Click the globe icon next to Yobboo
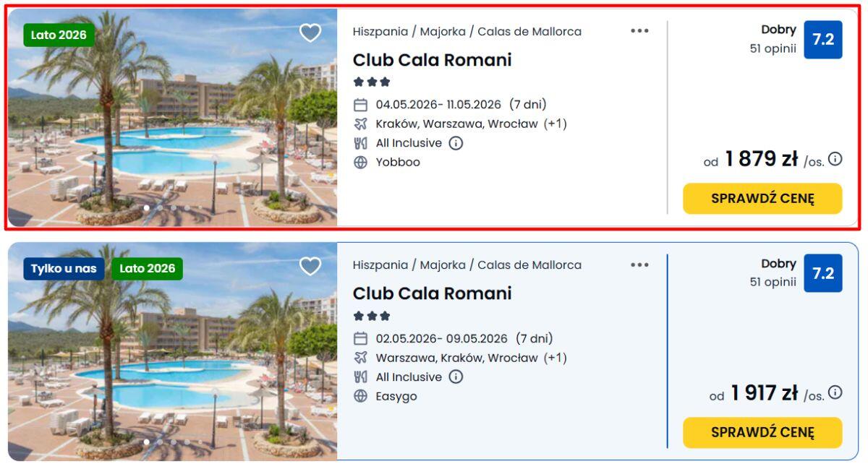Screen dimensions: 868x469 click(x=360, y=163)
